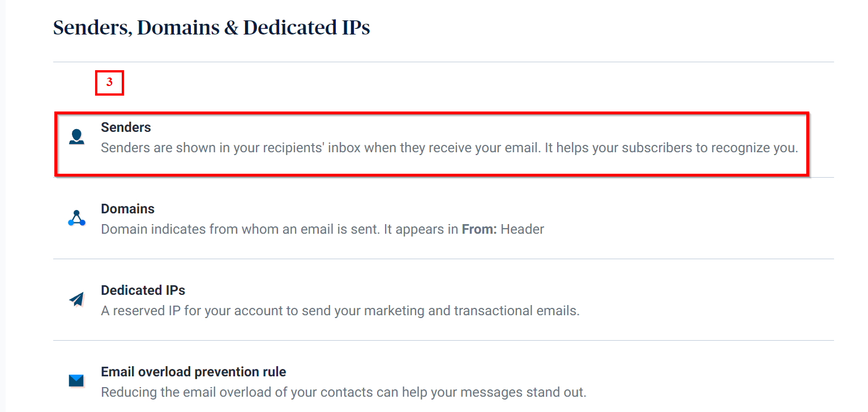Click the word Header in Domains description

point(522,229)
